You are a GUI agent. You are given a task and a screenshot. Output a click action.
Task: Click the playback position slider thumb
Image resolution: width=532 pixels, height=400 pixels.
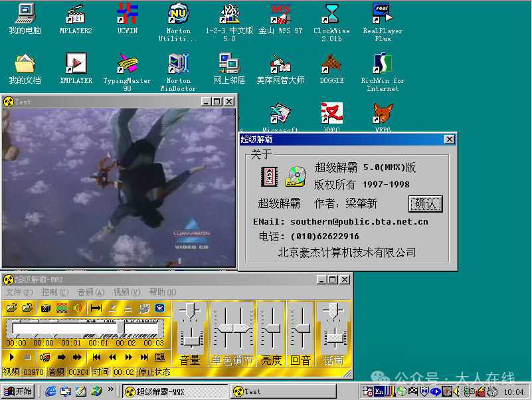[120, 328]
